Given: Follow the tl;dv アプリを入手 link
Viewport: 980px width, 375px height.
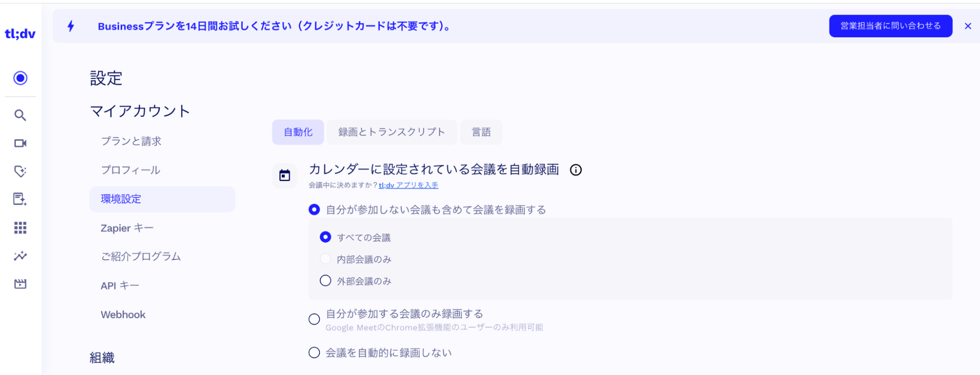Looking at the screenshot, I should click(x=408, y=185).
